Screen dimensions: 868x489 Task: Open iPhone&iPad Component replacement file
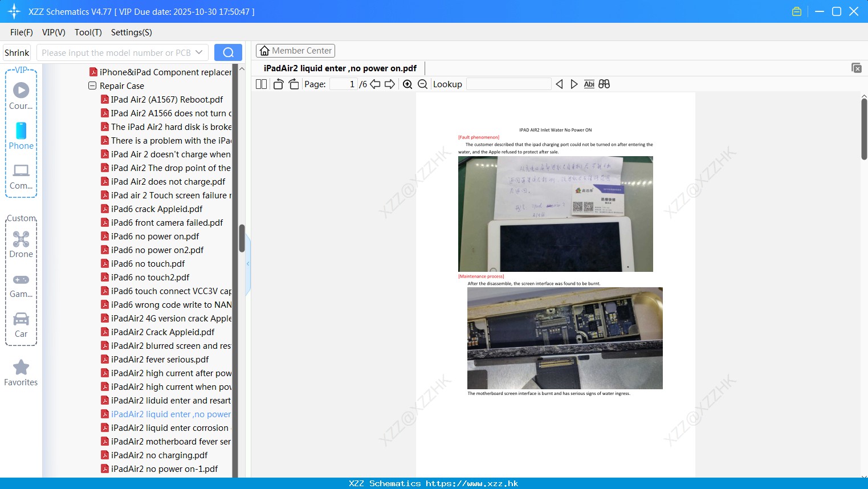(x=161, y=72)
